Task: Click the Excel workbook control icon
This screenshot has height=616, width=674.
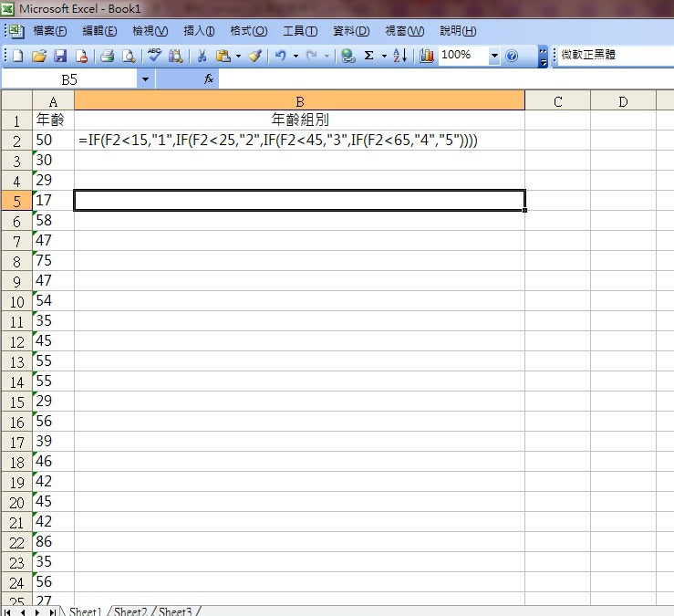Action: click(16, 30)
